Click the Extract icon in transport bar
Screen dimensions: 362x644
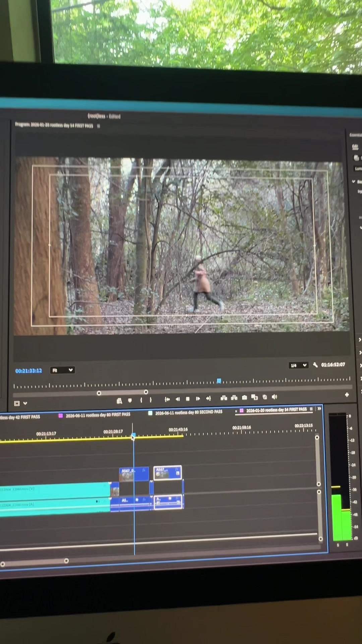coord(234,398)
